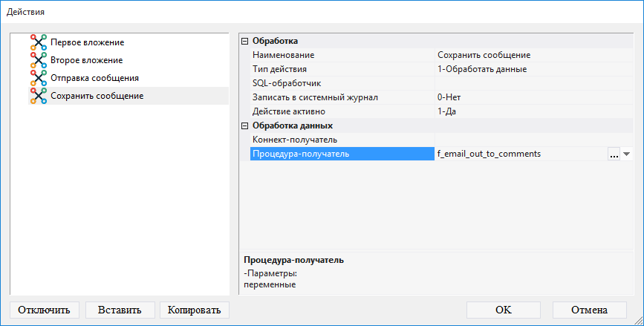Screen dimensions: 644x326
Task: Click the empty SQL-обработчик value field
Action: (x=531, y=83)
